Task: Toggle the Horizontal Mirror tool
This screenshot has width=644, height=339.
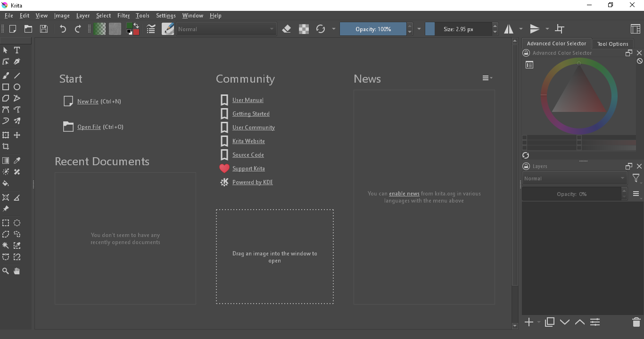Action: tap(509, 29)
